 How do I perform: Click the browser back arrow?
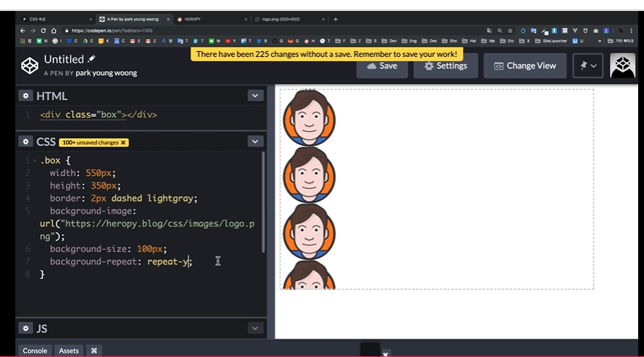click(x=23, y=31)
